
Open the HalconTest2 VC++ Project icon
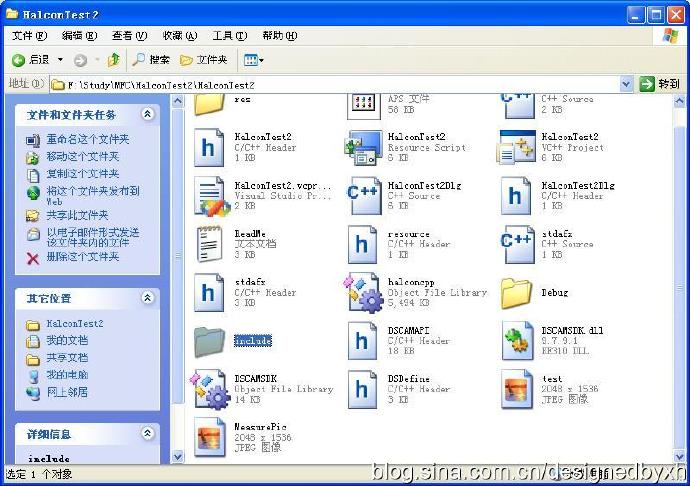pos(517,147)
